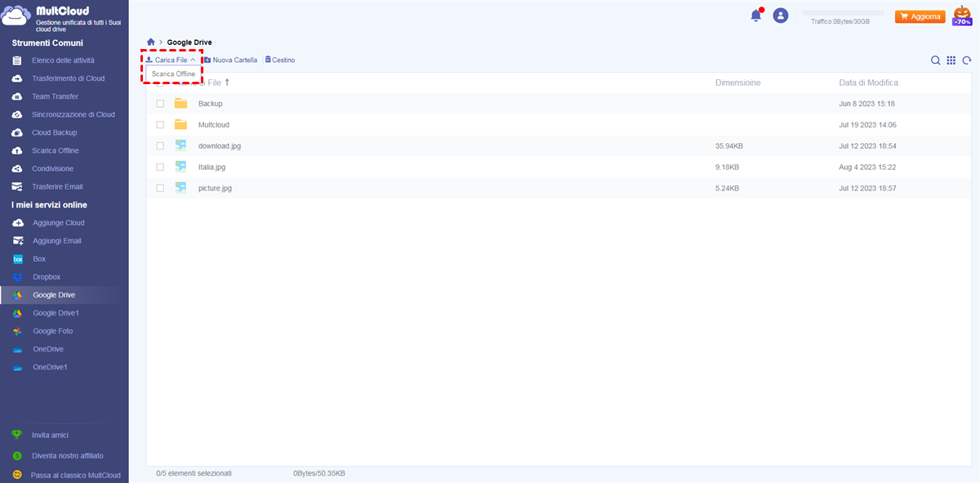Viewport: 980px width, 483px height.
Task: Click the Italia.jpg image icon
Action: pos(180,167)
